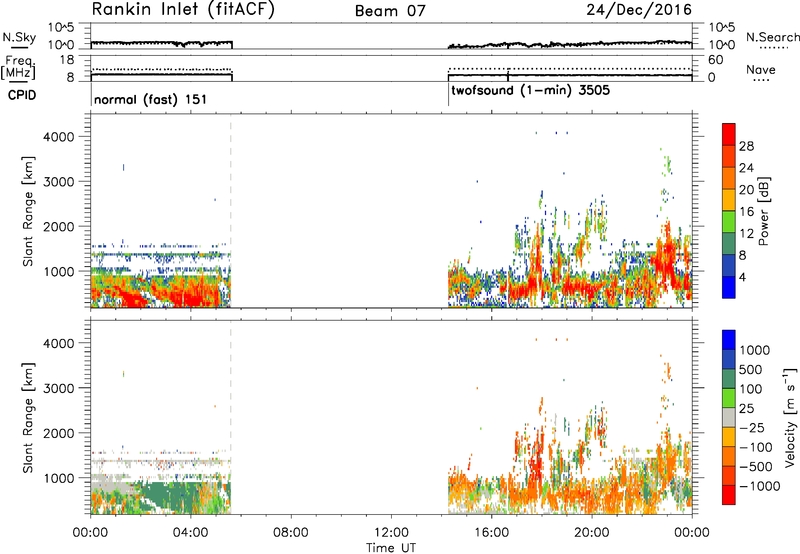This screenshot has height=554, width=800.
Task: Select the orange power swatch between 20 and 24
Action: click(729, 178)
